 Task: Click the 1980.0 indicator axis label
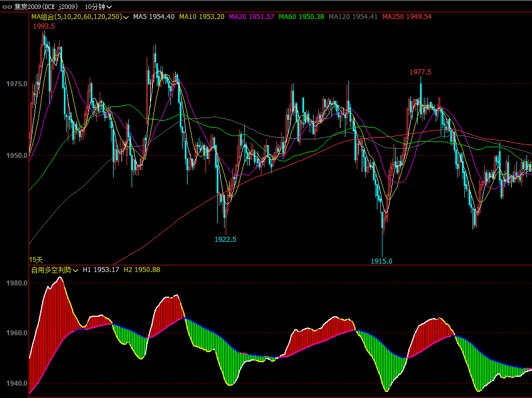coord(17,283)
